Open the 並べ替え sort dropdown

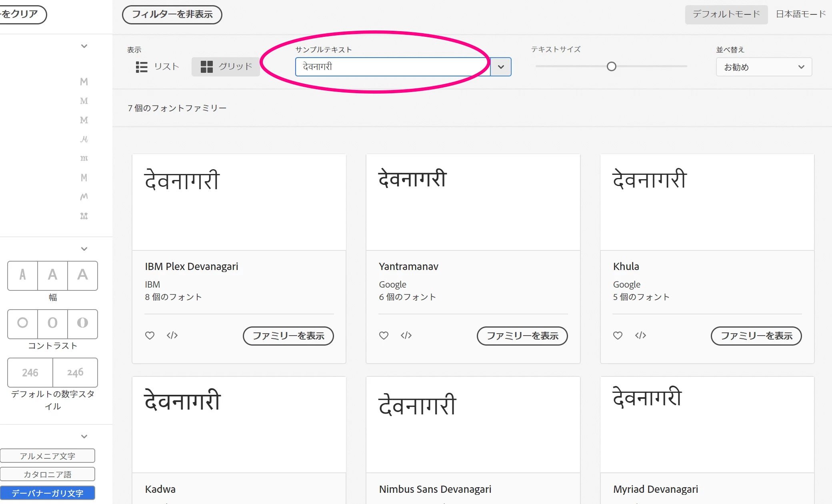pyautogui.click(x=764, y=67)
